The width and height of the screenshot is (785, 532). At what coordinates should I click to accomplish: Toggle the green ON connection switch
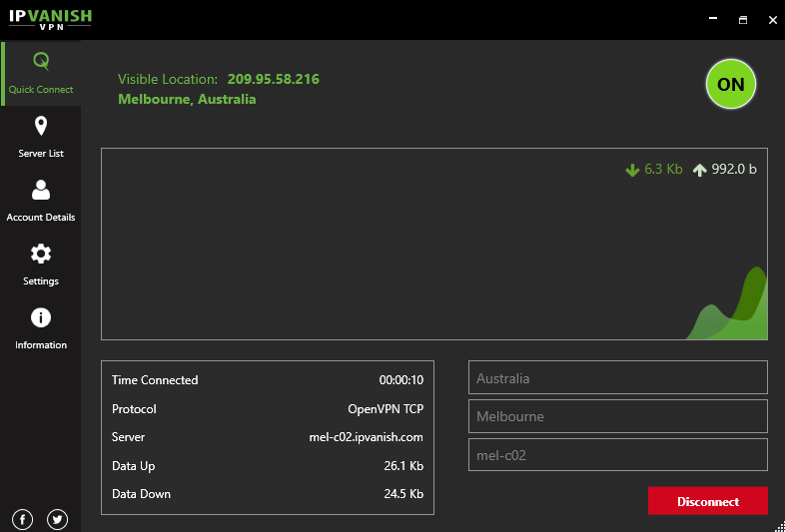coord(731,85)
